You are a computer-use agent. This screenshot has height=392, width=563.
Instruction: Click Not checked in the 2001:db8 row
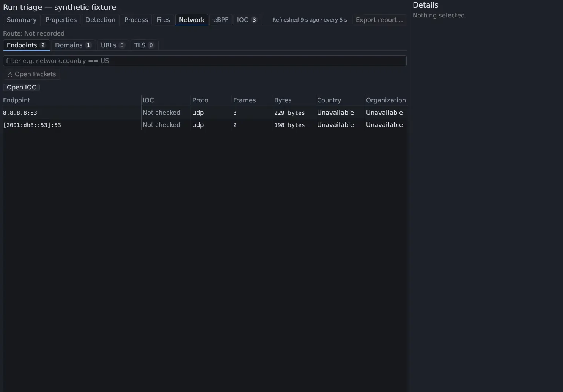pyautogui.click(x=161, y=125)
